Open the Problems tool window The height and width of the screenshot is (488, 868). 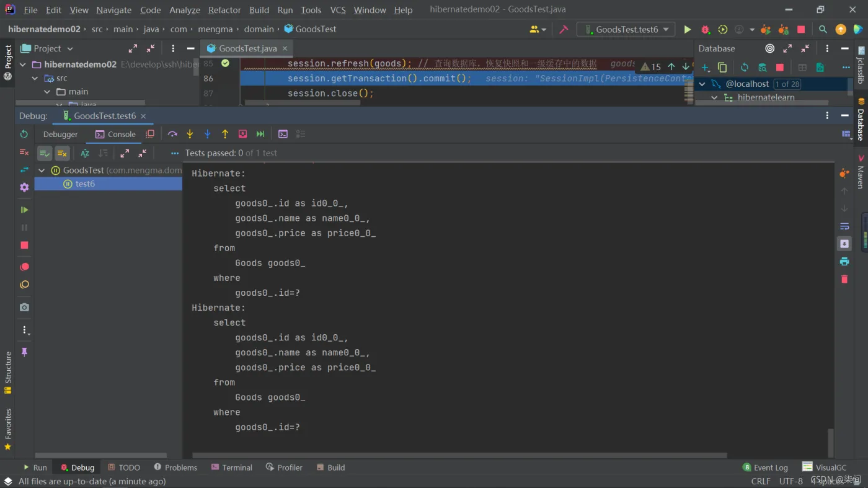[175, 468]
